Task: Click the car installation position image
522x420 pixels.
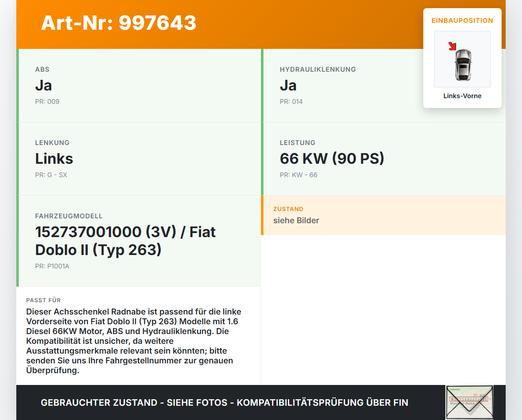Action: pyautogui.click(x=462, y=59)
